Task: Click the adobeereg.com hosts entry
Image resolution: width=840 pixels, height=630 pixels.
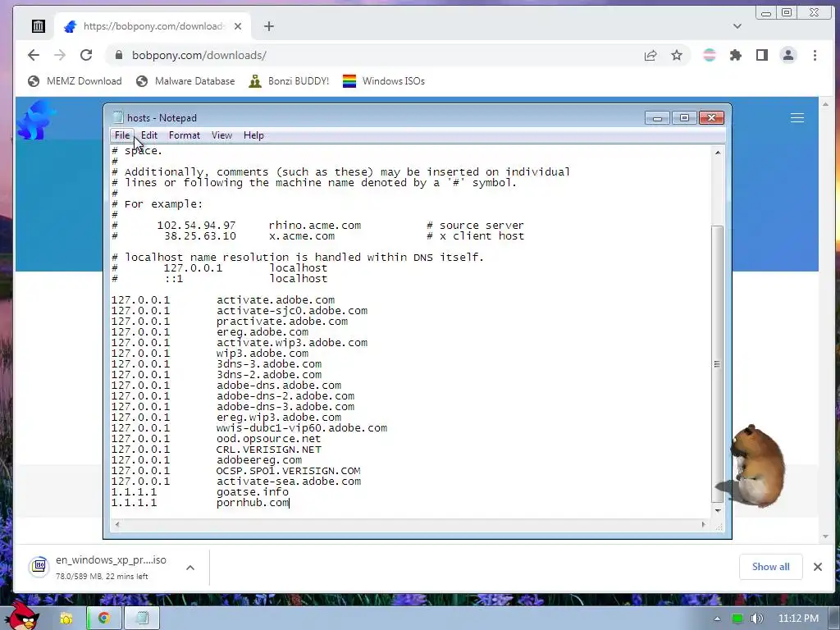Action: (206, 460)
